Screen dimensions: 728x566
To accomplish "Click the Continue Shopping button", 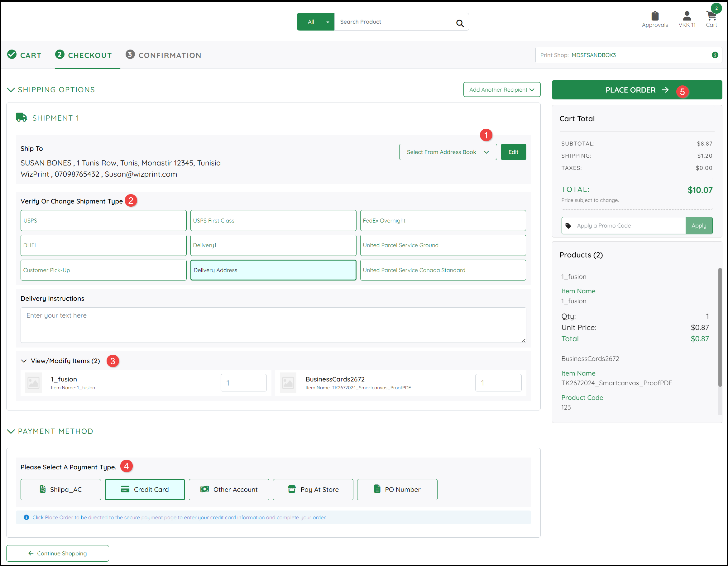I will pos(58,553).
